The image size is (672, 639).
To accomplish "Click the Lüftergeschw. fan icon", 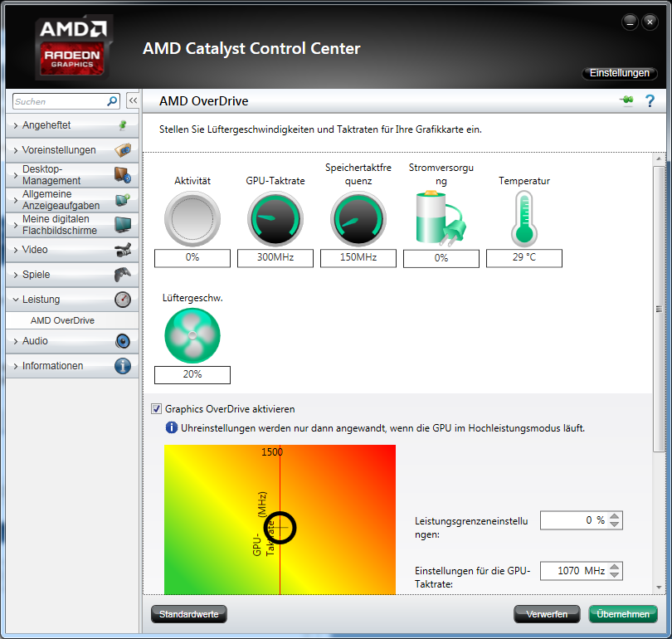I will click(x=192, y=335).
